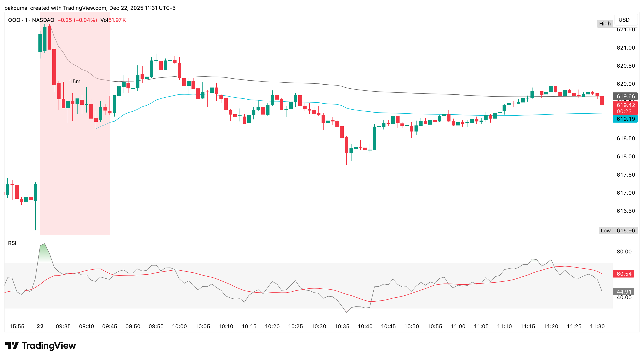The image size is (644, 359).
Task: Click the QQQ · 1 · NASDAQ symbol title
Action: point(31,20)
